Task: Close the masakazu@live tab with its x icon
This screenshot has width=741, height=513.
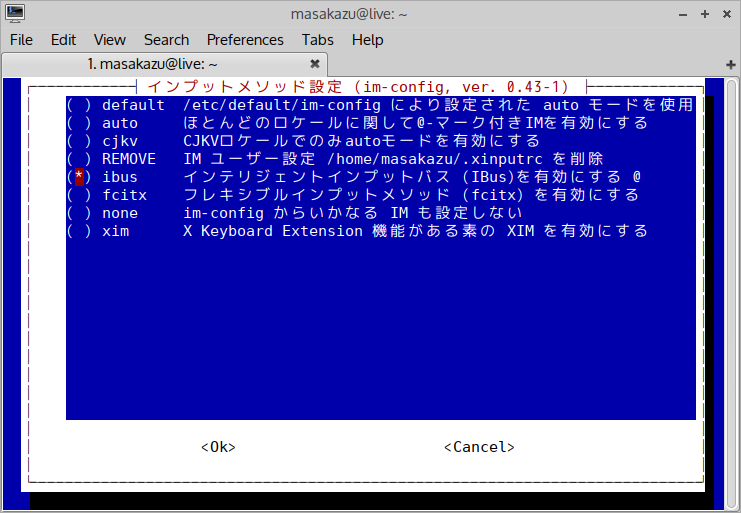Action: click(x=315, y=64)
